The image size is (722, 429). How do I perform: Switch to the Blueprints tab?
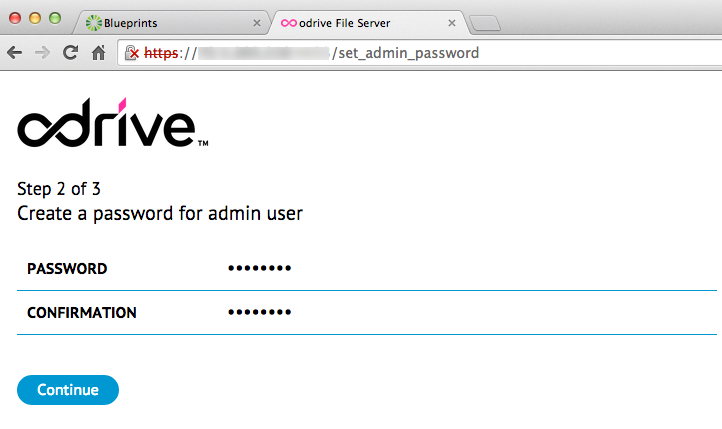tap(170, 23)
